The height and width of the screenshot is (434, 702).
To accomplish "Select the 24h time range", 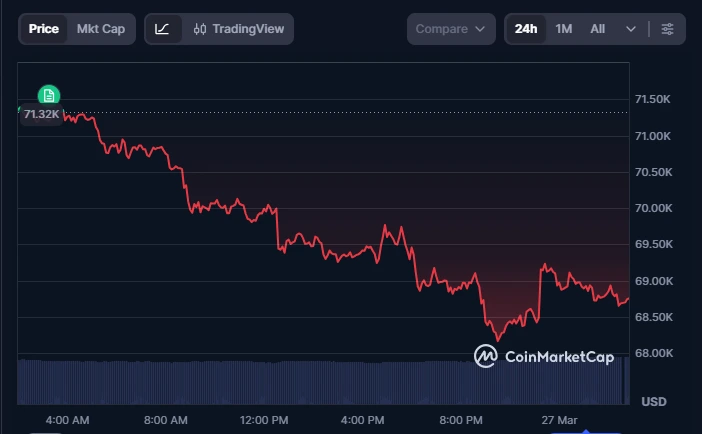I will coord(526,29).
